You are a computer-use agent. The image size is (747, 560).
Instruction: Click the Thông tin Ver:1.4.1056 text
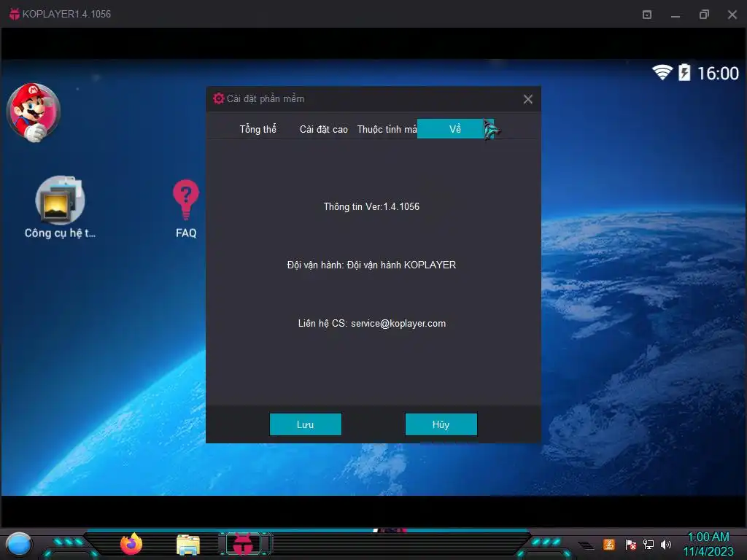371,206
